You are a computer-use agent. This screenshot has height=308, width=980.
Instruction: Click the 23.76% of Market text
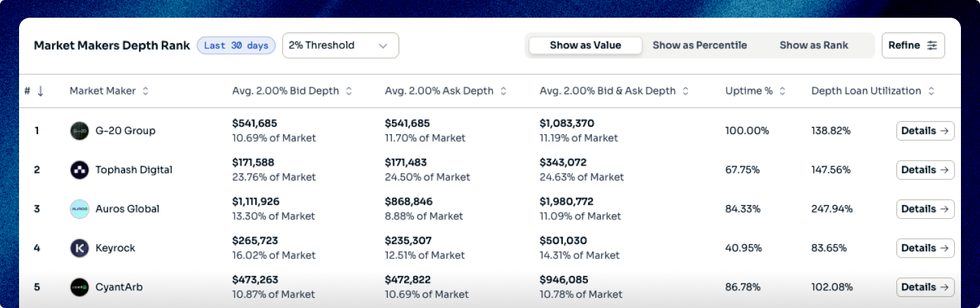(x=274, y=177)
